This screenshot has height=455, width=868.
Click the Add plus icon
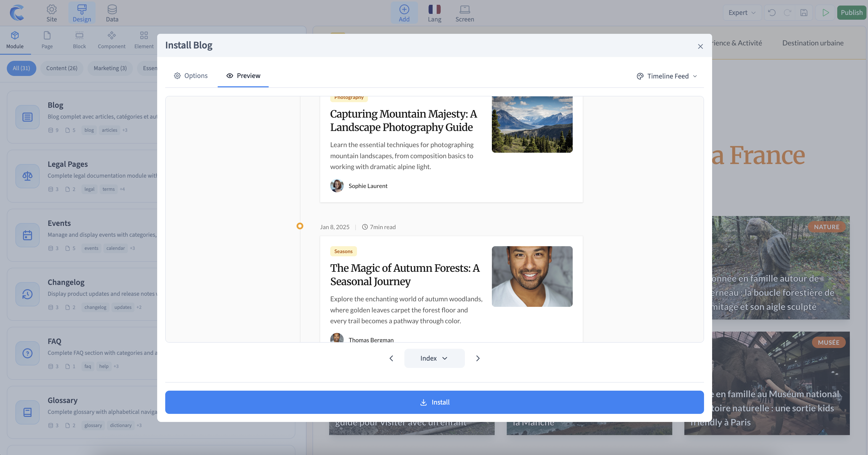pyautogui.click(x=404, y=9)
